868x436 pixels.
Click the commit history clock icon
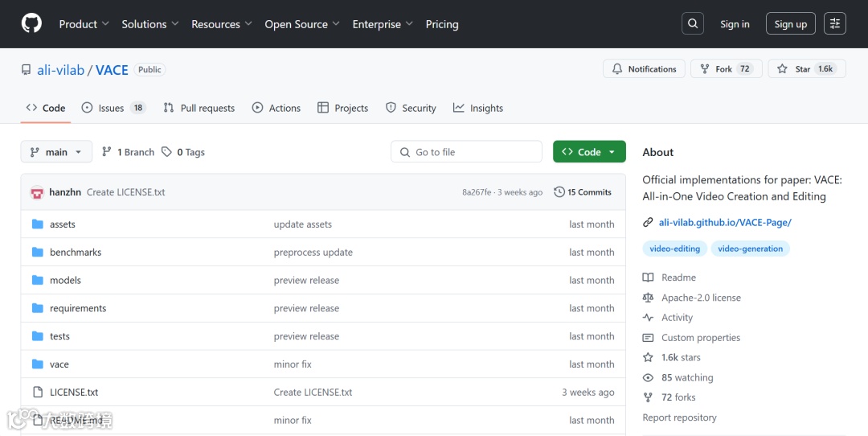point(559,192)
